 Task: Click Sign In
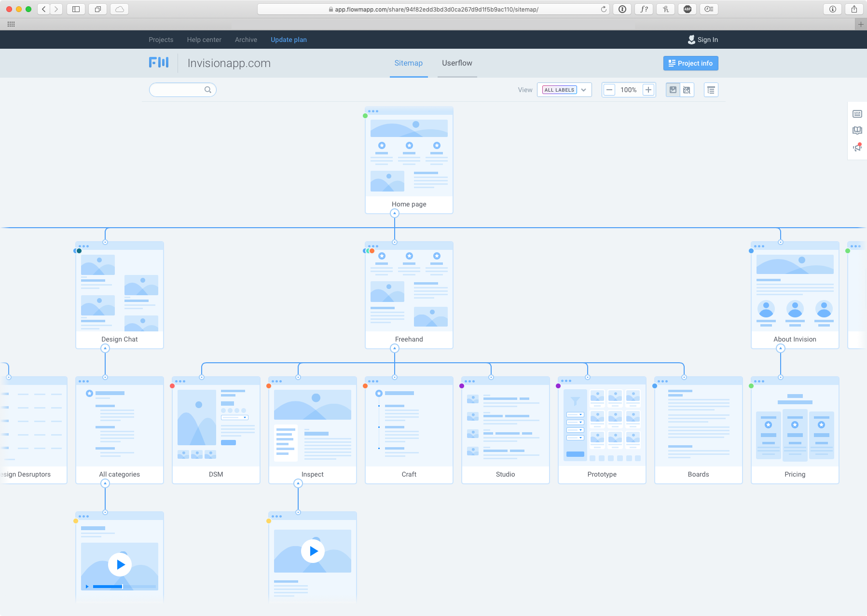[708, 40]
